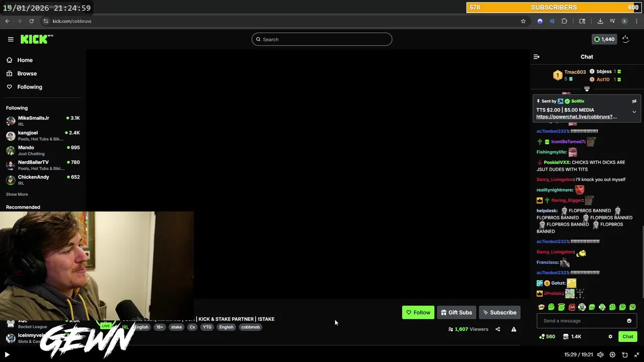Screen dimensions: 644x362
Task: Open the browser three-dot menu
Action: [636, 21]
